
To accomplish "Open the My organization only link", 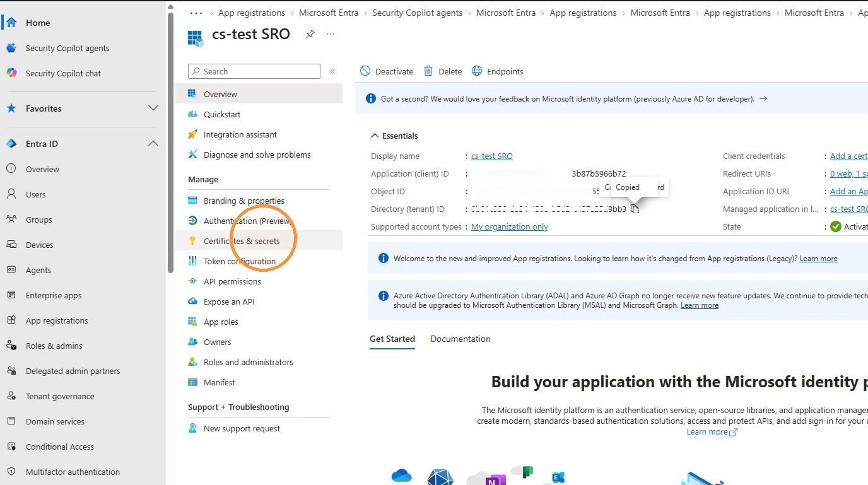I will [510, 226].
